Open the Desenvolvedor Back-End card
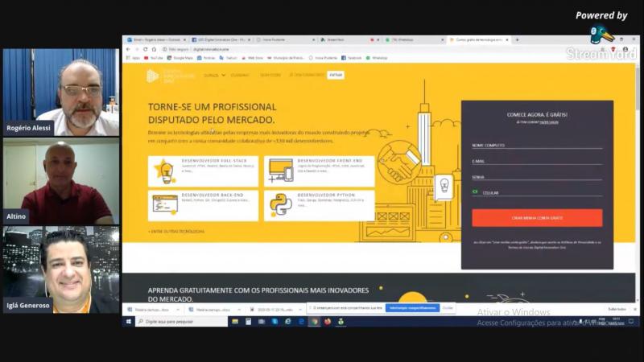This screenshot has width=644, height=362. (204, 206)
